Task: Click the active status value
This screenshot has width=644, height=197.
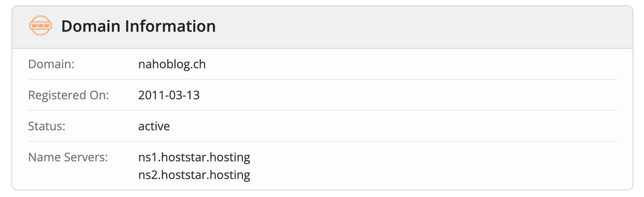Action: [x=154, y=126]
